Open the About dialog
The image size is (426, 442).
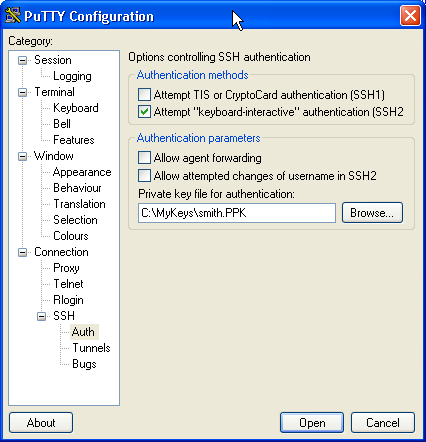[x=41, y=423]
